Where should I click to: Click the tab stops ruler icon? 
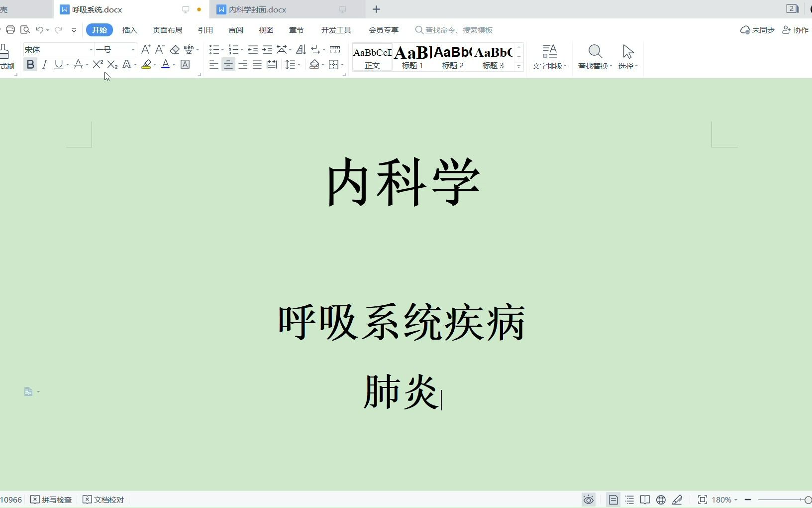tap(335, 49)
